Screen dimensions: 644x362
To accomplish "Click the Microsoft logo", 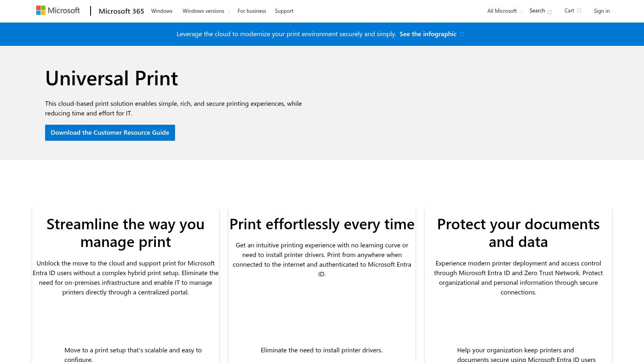I will point(58,10).
